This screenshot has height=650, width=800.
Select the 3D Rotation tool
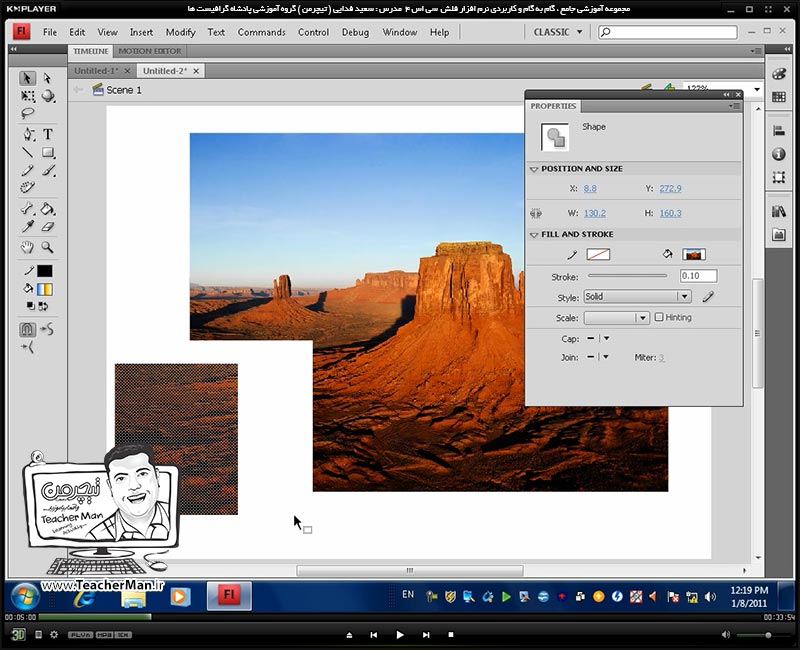48,96
